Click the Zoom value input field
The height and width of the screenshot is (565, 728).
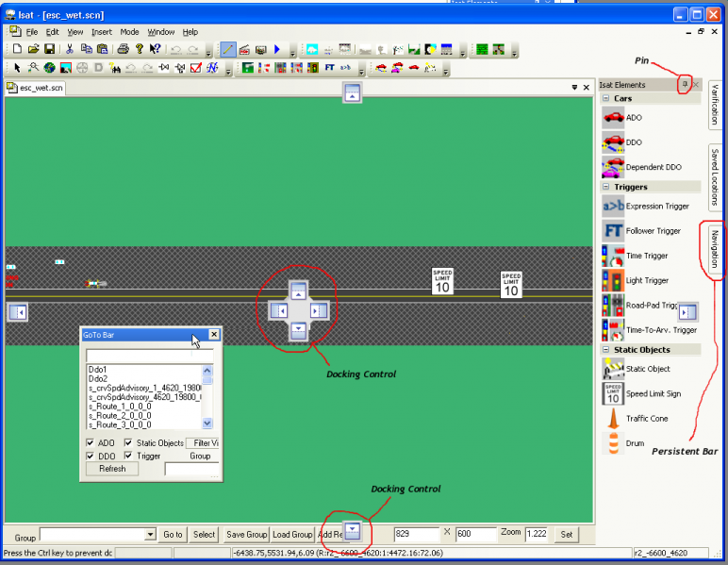point(537,534)
